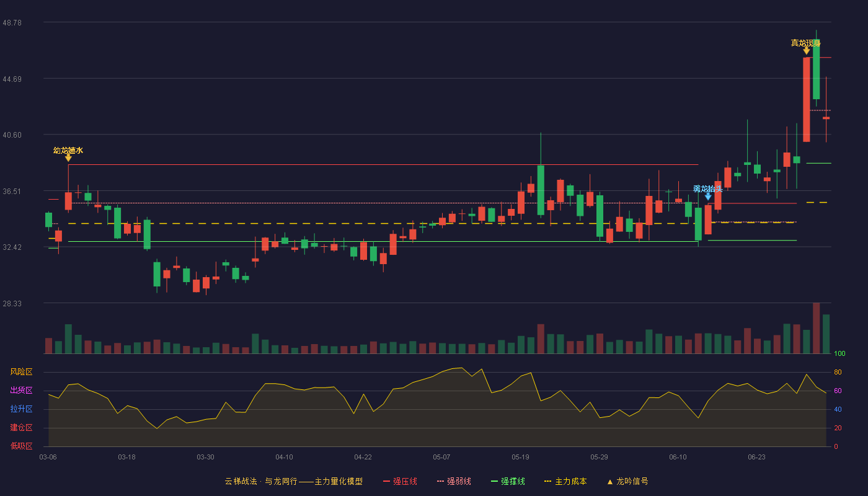Image resolution: width=868 pixels, height=496 pixels.
Task: Click the 低吸区 zone label
Action: pos(21,446)
